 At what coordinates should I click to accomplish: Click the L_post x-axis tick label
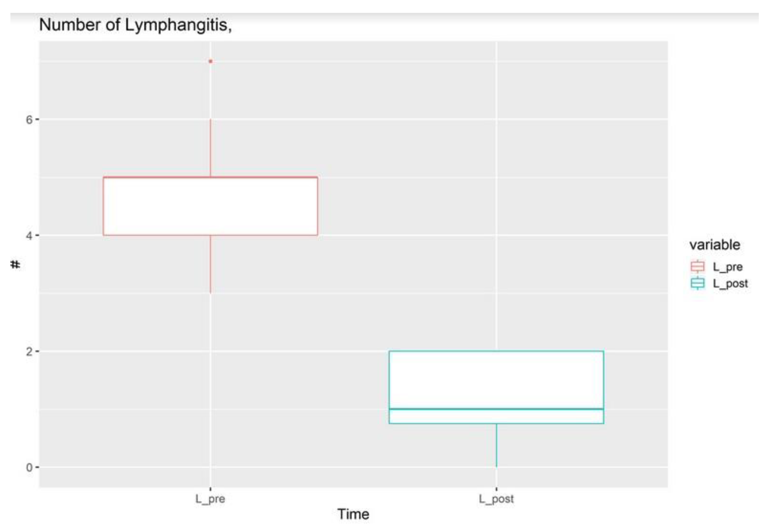pyautogui.click(x=496, y=499)
